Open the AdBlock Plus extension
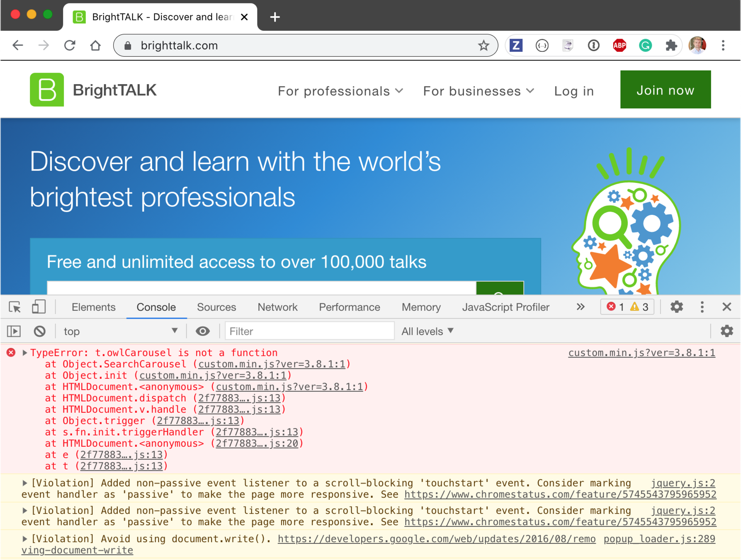Viewport: 741px width, 560px height. [x=620, y=45]
